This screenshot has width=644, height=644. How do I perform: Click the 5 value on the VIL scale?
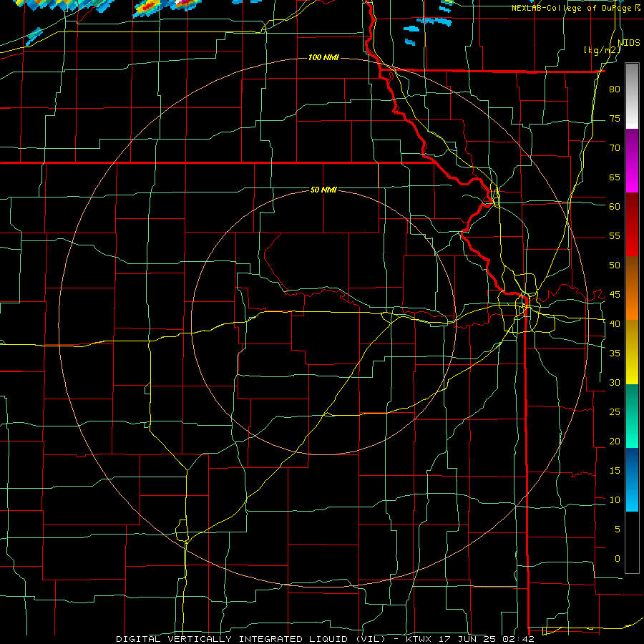[x=618, y=530]
